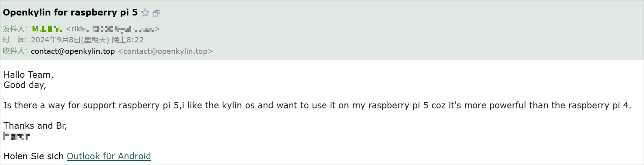Click the 时间 time label

15,40
